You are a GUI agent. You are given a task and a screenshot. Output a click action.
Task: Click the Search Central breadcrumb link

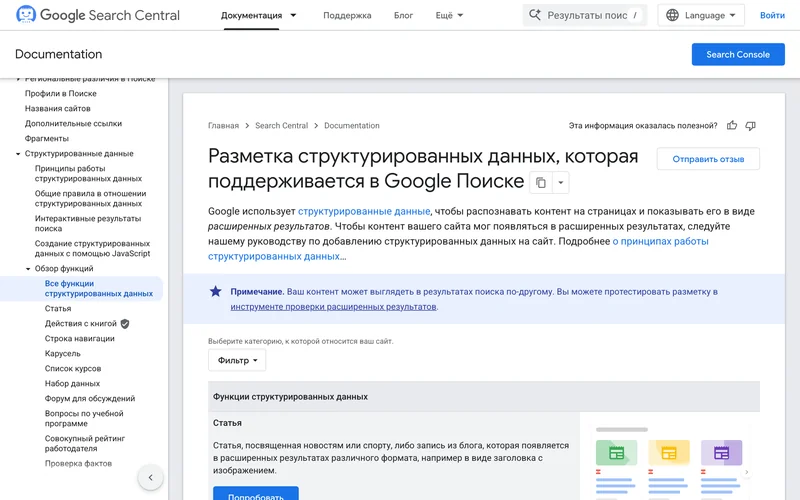281,126
